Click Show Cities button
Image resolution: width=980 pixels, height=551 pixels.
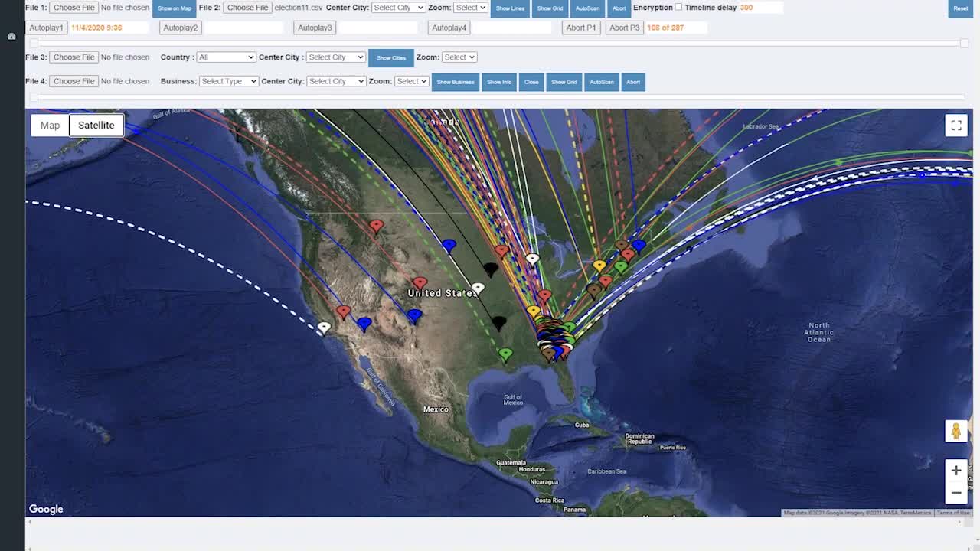[391, 58]
